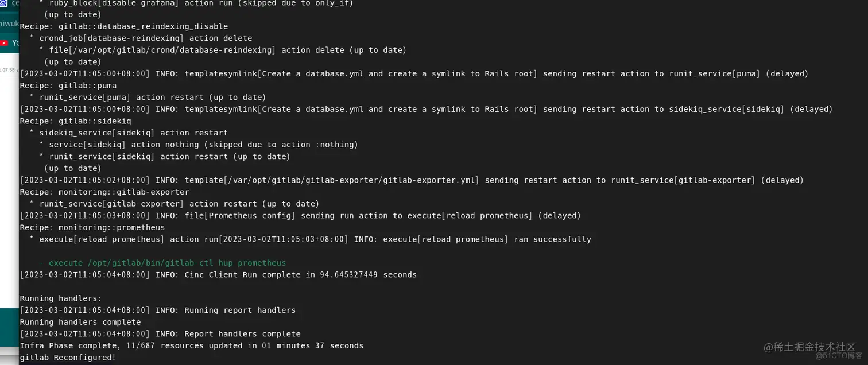Click the 'Recipe: gitlab::sidekiq' line

[x=76, y=121]
